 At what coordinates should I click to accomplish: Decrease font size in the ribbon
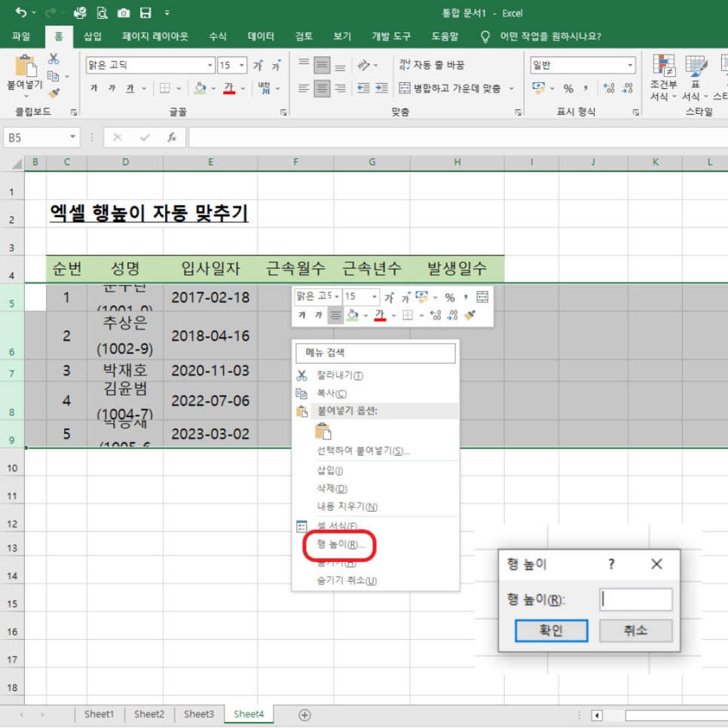point(277,66)
